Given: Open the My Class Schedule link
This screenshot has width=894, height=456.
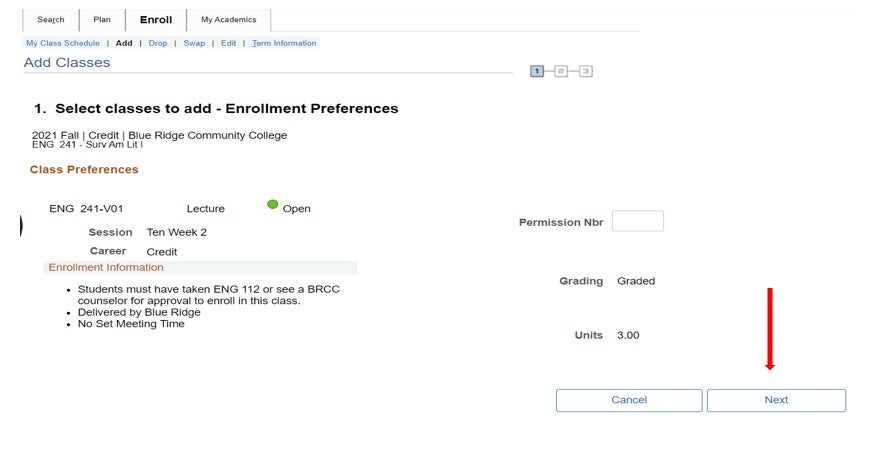Looking at the screenshot, I should (63, 43).
